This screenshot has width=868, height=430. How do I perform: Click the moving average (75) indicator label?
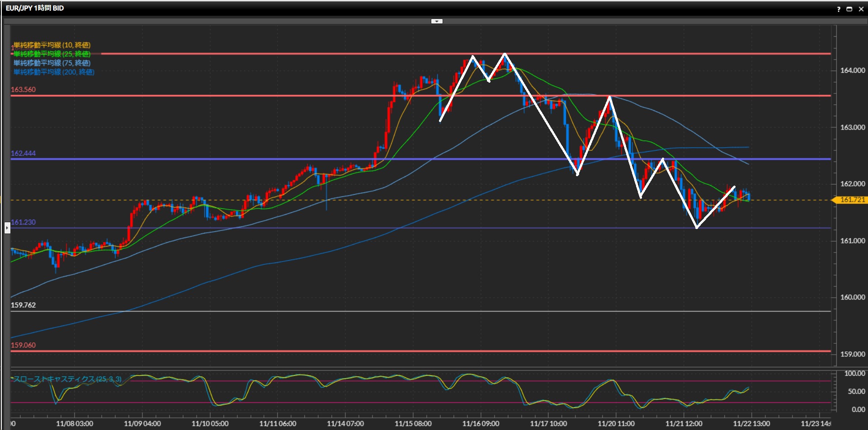[52, 63]
